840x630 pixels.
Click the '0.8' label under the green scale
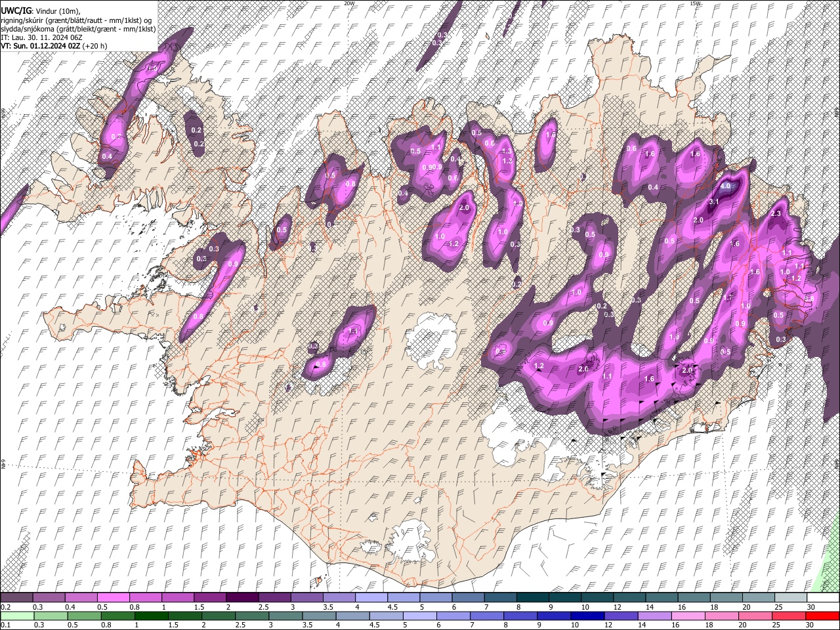point(106,625)
